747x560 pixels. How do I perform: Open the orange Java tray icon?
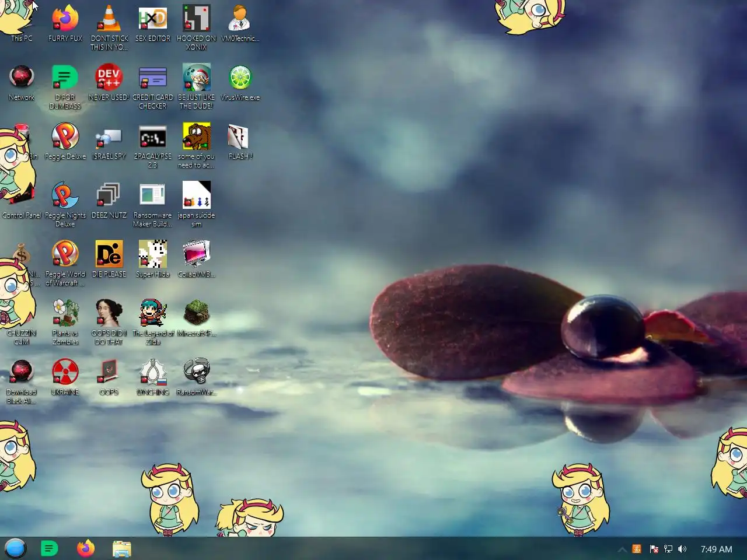(637, 549)
